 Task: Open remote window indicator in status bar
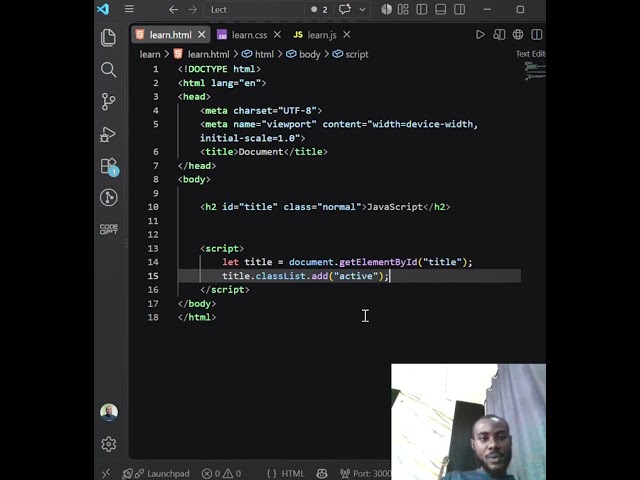pos(106,473)
